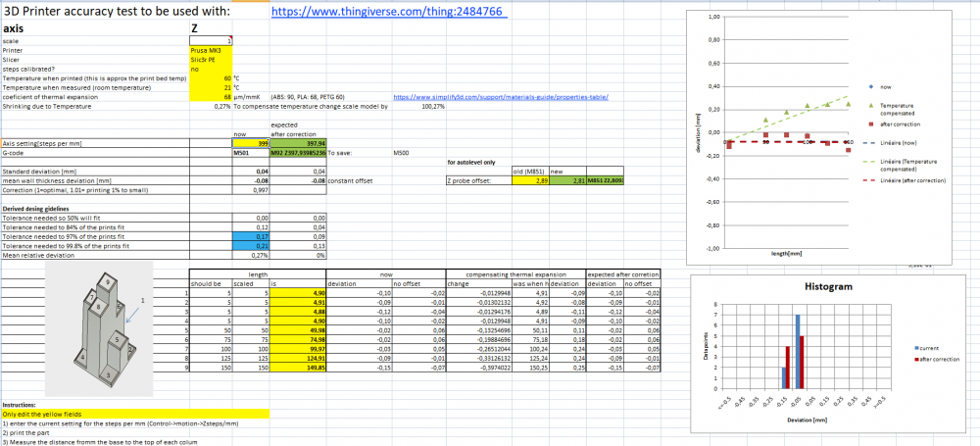Click the tallest blue 'current' histogram bar
Image resolution: width=980 pixels, height=446 pixels.
click(x=798, y=351)
